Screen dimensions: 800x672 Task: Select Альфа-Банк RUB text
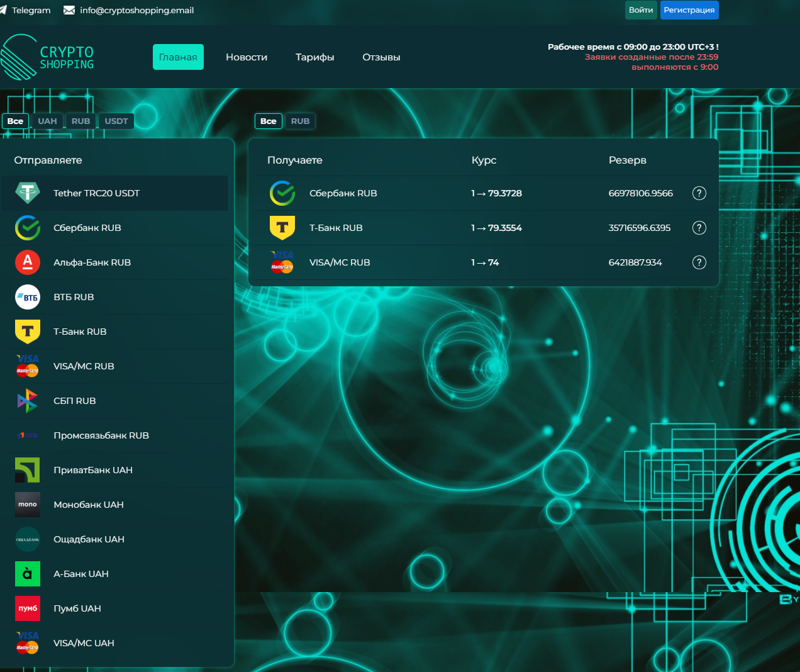click(x=92, y=262)
